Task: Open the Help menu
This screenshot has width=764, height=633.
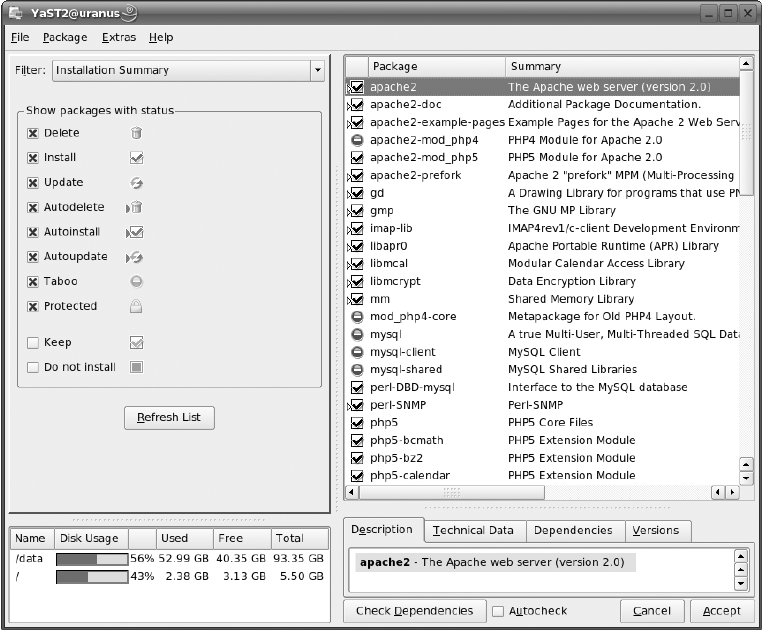Action: 161,38
